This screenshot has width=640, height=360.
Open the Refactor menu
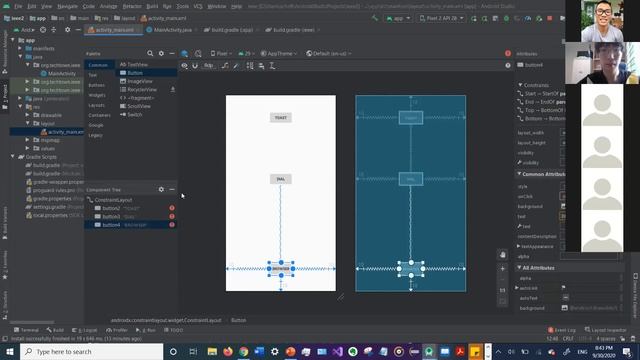pos(132,7)
